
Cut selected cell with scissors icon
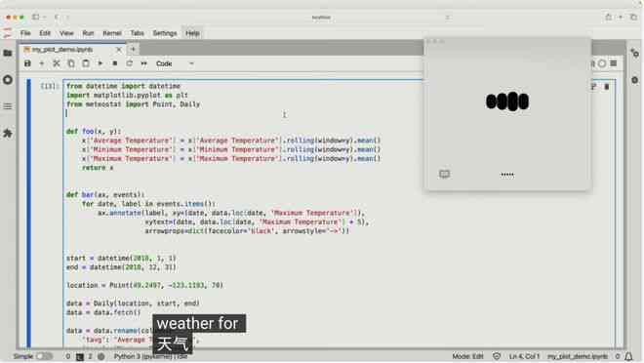(x=57, y=63)
